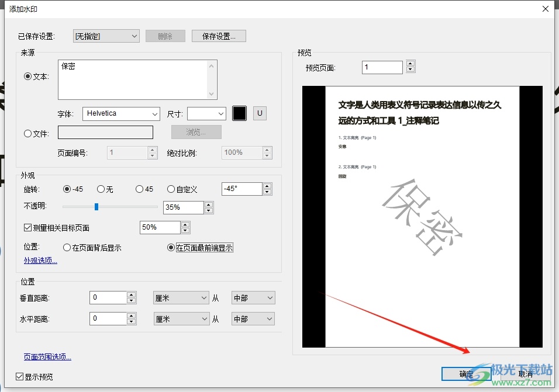Click the 确定 button
The image size is (559, 392).
coord(466,374)
